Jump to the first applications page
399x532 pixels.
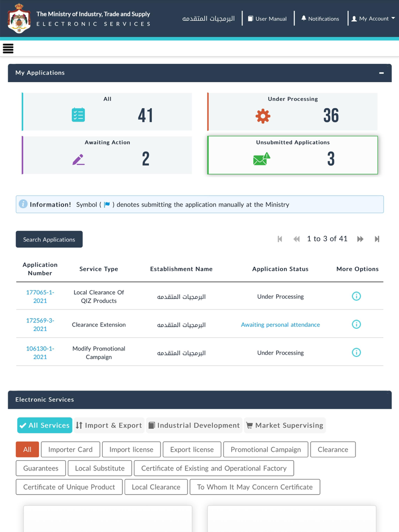(280, 239)
